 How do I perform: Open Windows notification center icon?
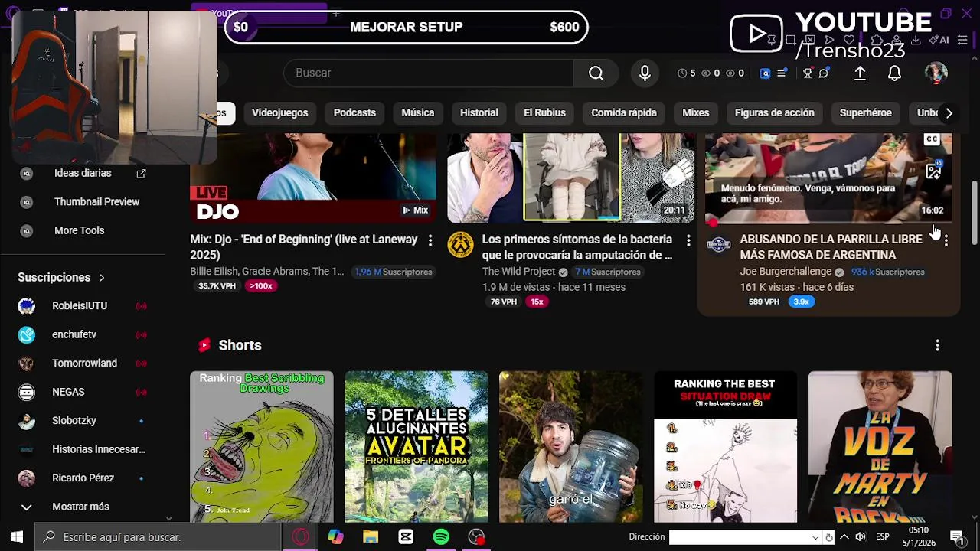point(956,537)
